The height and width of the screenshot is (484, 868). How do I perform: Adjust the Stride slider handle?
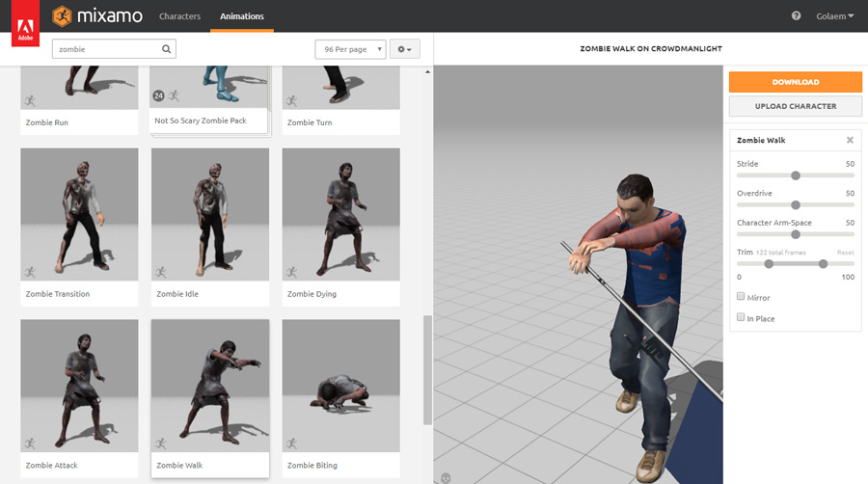click(x=796, y=175)
